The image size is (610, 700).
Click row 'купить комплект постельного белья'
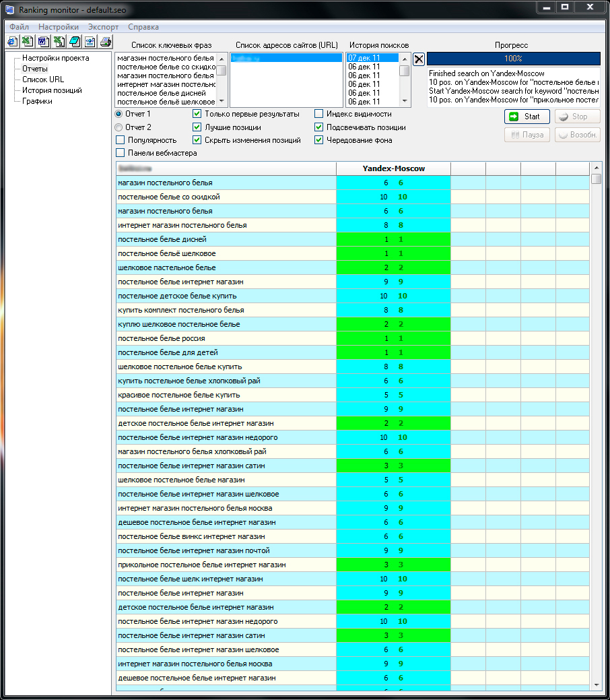click(x=353, y=311)
